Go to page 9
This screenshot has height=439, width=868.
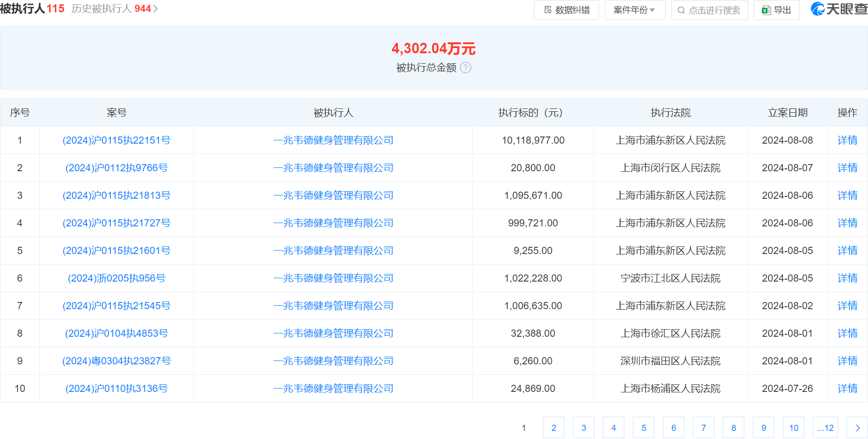763,428
